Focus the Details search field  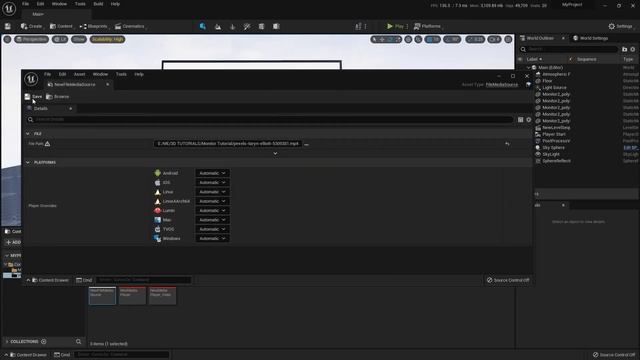pos(269,120)
